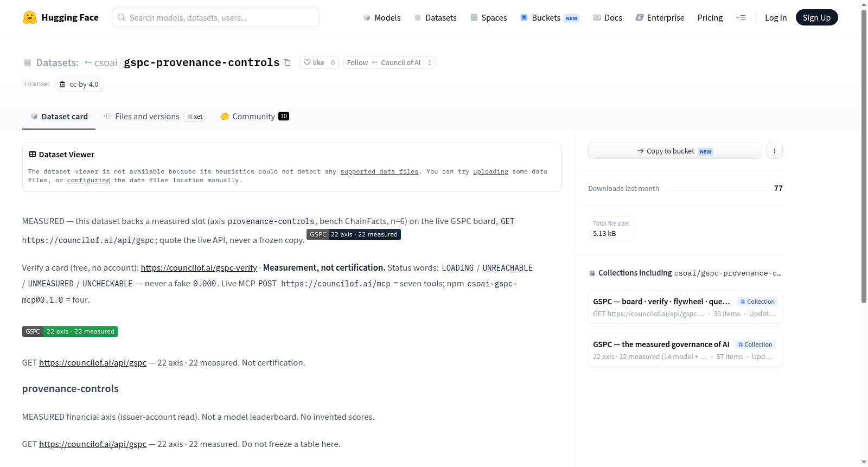Focus the search models and datasets field

[216, 17]
